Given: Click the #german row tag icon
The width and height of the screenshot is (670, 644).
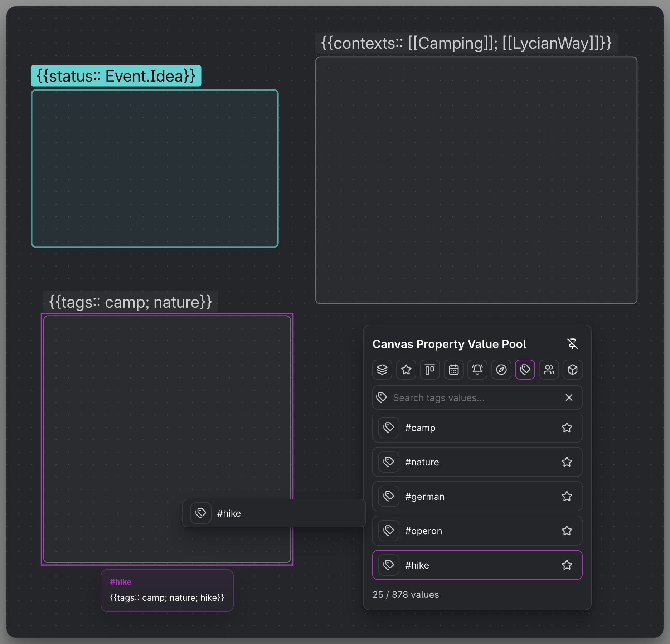Looking at the screenshot, I should (x=389, y=496).
